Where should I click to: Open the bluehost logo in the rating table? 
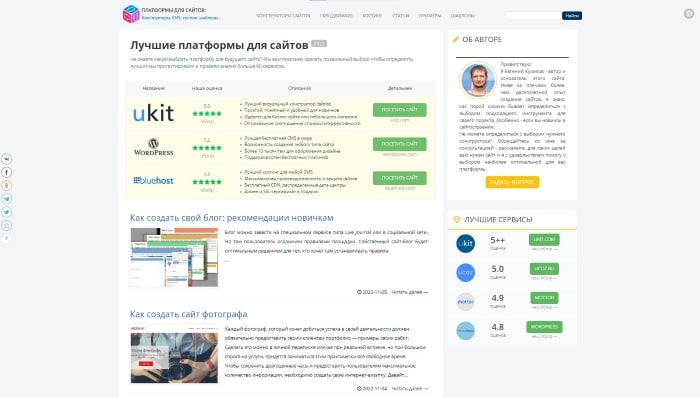click(x=153, y=181)
